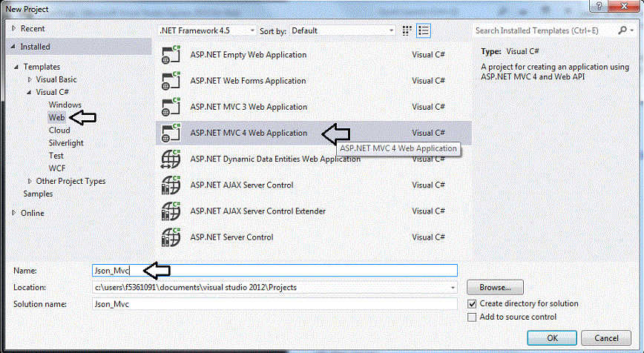Expand the Visual Basic node
This screenshot has height=353, width=644.
click(x=30, y=79)
